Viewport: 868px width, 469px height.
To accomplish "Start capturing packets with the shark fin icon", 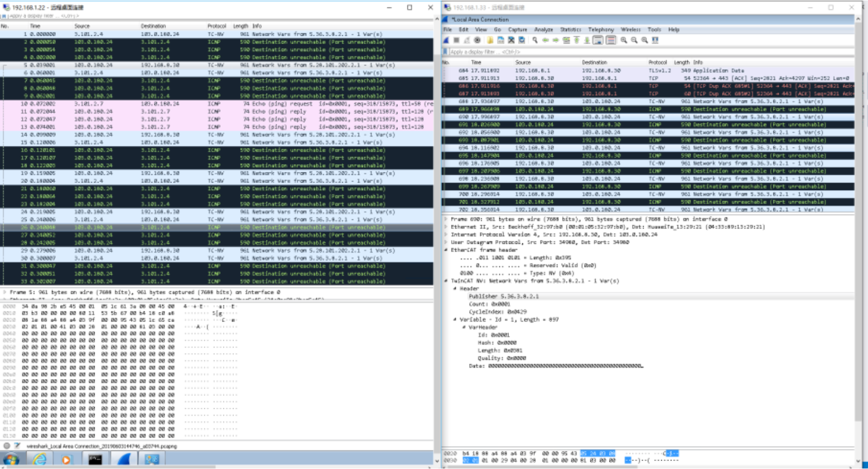I will 446,40.
